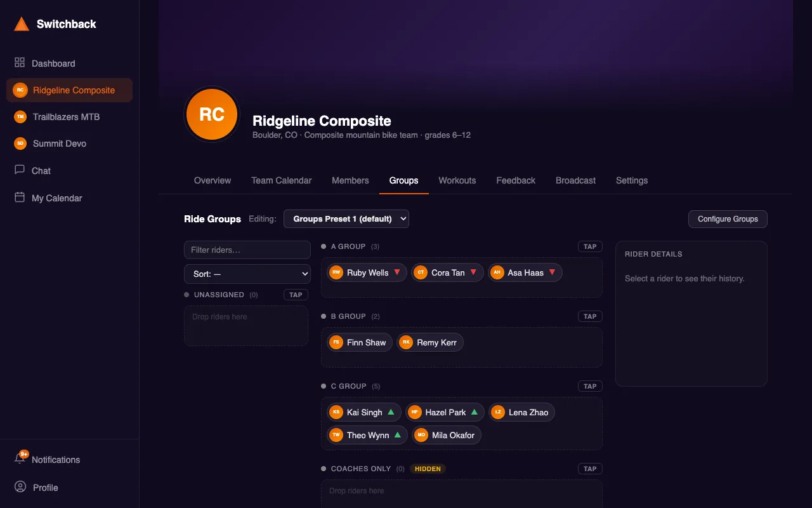This screenshot has width=812, height=508.
Task: Open the Team Calendar tab
Action: 282,180
